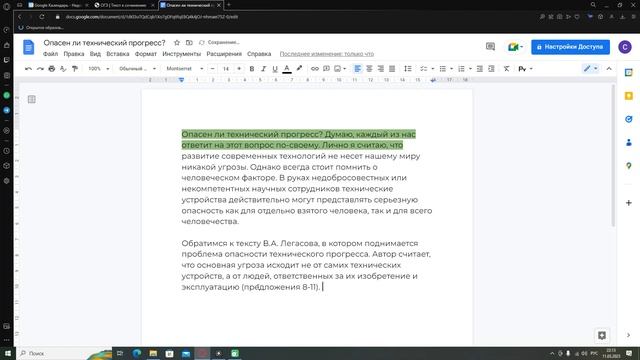This screenshot has height=360, width=640.
Task: Decrease font size with minus
Action: (212, 69)
